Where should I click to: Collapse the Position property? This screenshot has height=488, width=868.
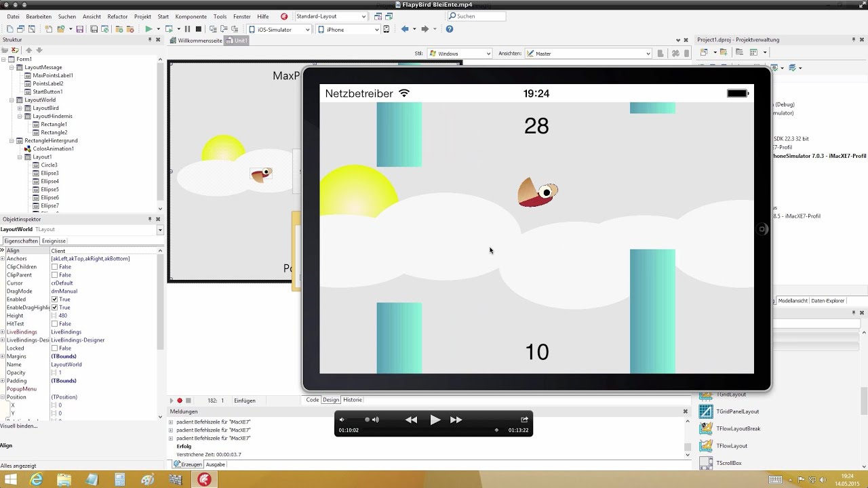coord(3,396)
